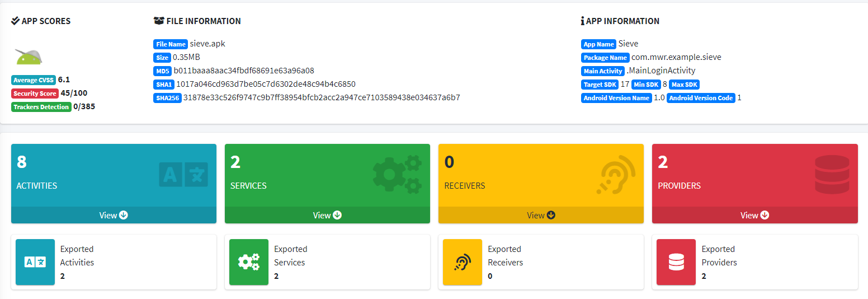
Task: Click the green Exported Services gears tile
Action: pos(249,262)
